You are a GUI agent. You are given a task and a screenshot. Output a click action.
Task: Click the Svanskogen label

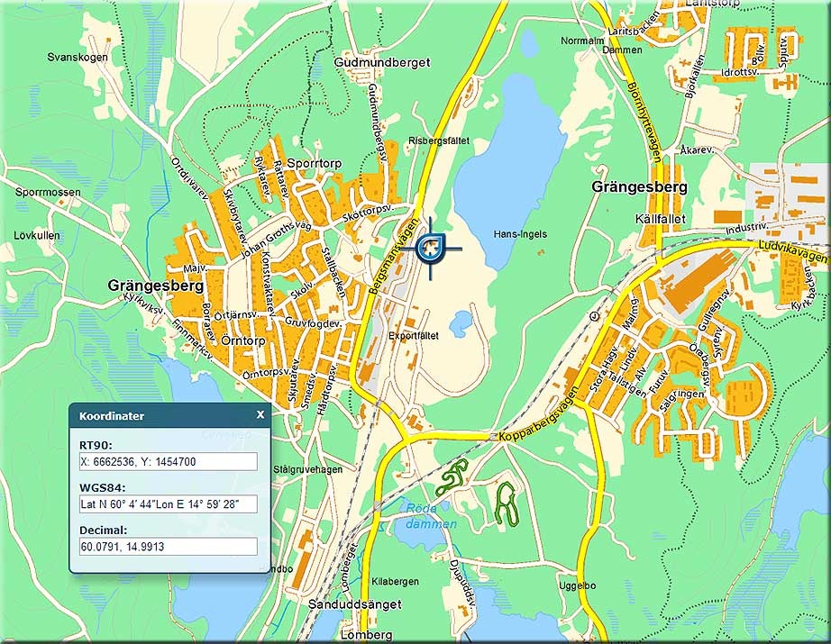78,58
